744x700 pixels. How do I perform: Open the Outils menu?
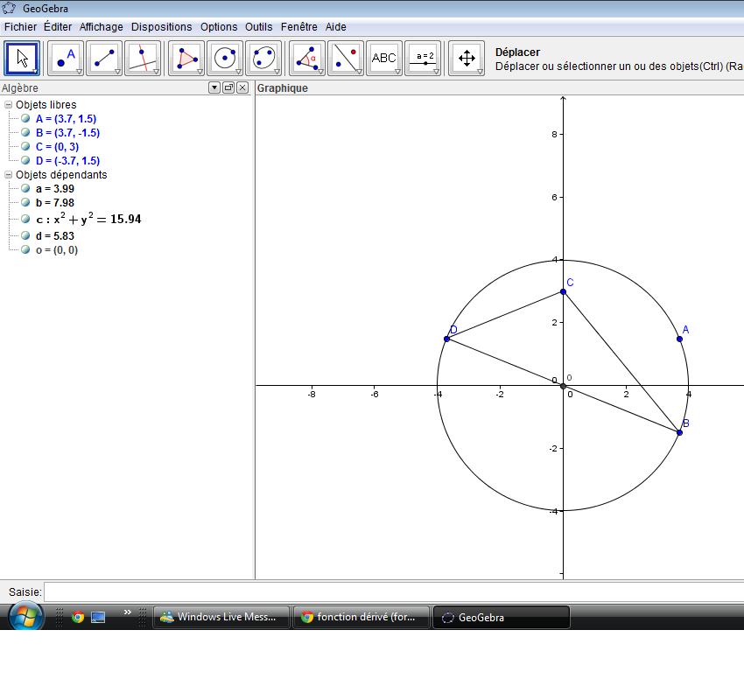(x=258, y=27)
